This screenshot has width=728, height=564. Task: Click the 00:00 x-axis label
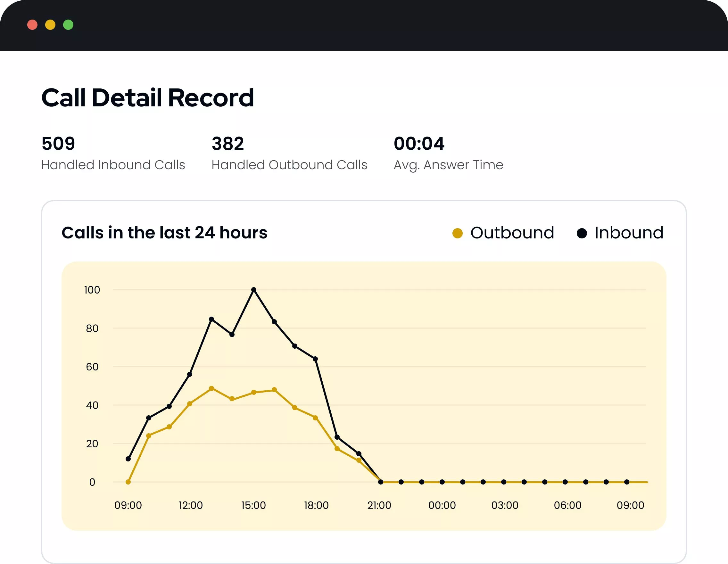(442, 505)
